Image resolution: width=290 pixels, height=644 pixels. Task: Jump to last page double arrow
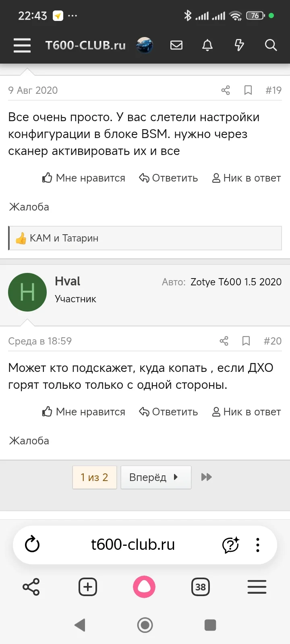tap(206, 477)
